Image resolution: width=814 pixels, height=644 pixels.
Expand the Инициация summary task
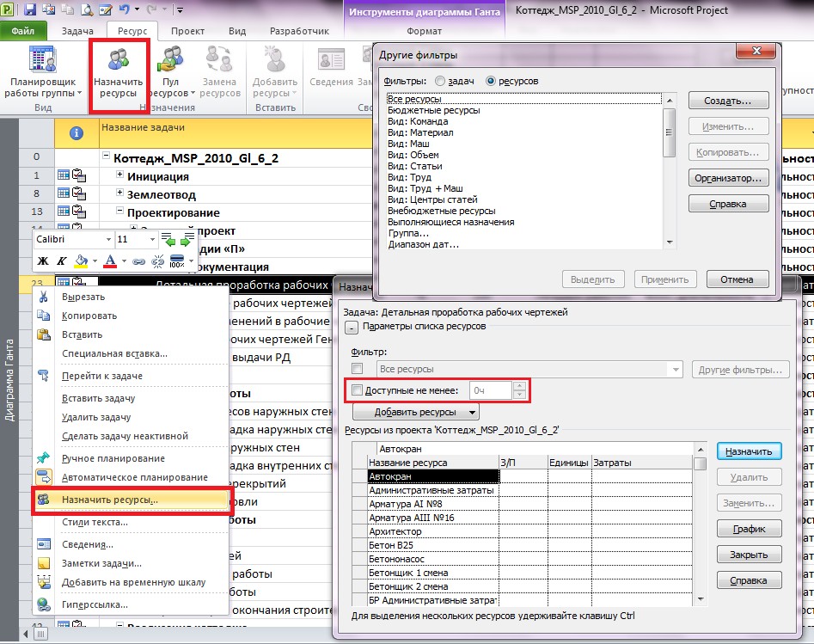(120, 175)
